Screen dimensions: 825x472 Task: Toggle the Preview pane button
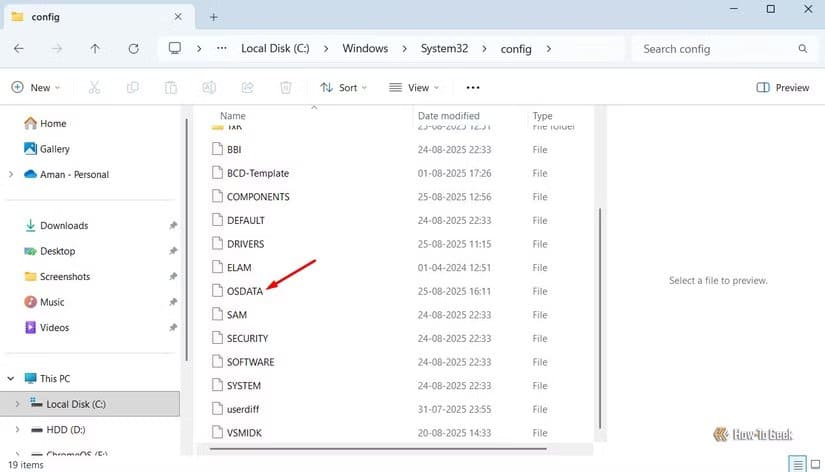point(783,87)
